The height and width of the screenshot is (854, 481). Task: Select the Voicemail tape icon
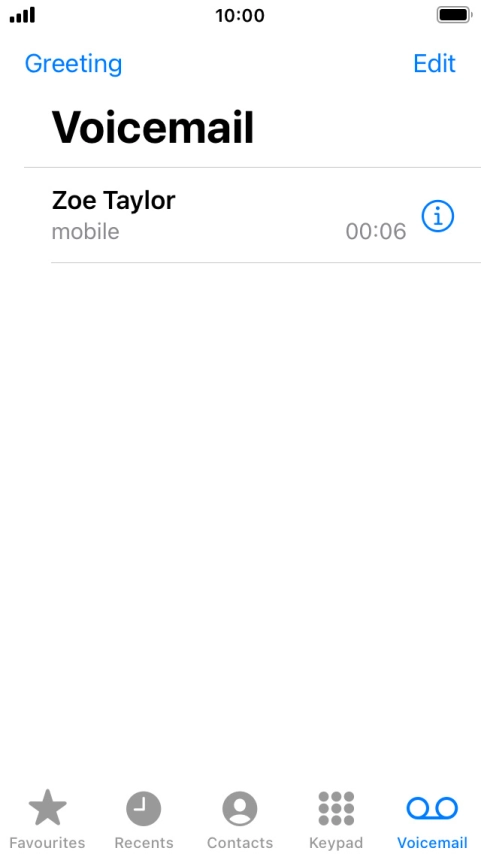(432, 809)
